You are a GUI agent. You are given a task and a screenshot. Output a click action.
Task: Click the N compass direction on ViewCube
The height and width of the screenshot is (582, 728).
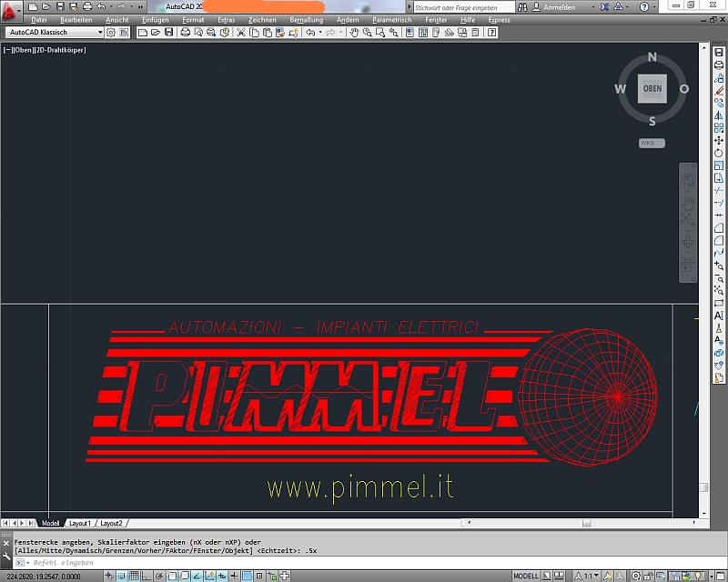click(x=652, y=57)
